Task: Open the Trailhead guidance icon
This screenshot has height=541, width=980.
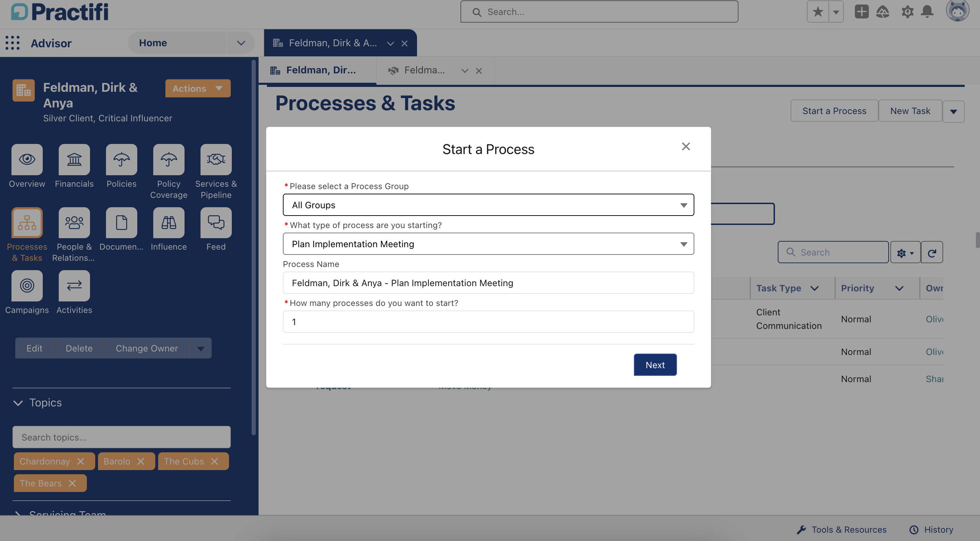Action: [x=883, y=11]
